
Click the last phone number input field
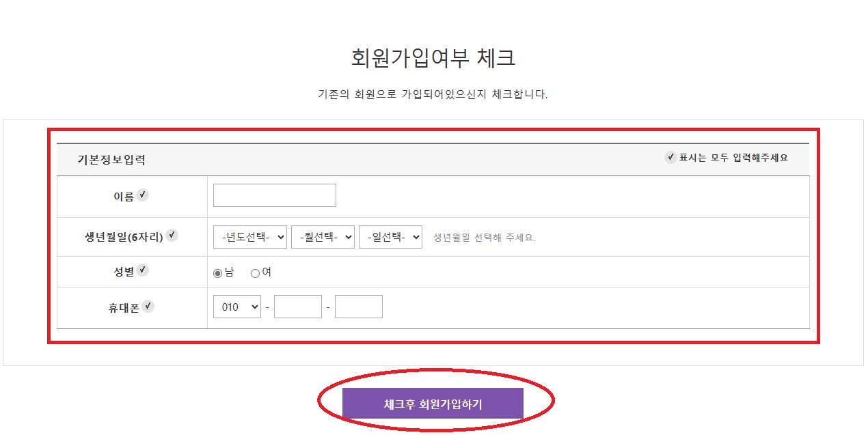point(359,307)
